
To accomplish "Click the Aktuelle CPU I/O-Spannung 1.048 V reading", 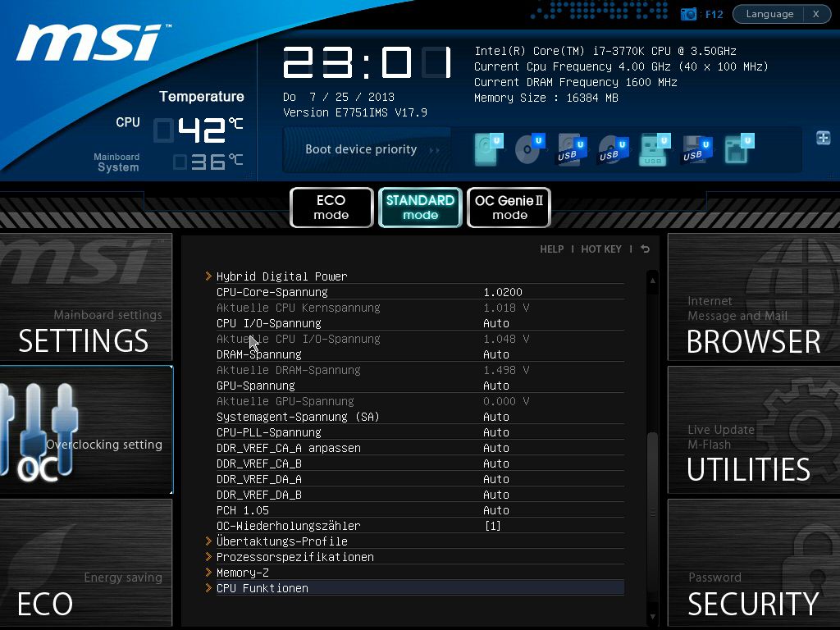I will coord(506,339).
